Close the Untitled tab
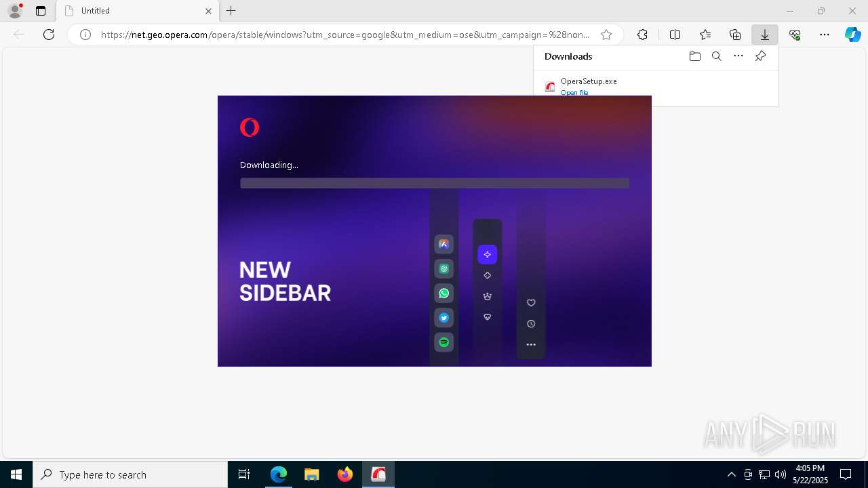Screen dimensions: 868x488 coord(208,11)
